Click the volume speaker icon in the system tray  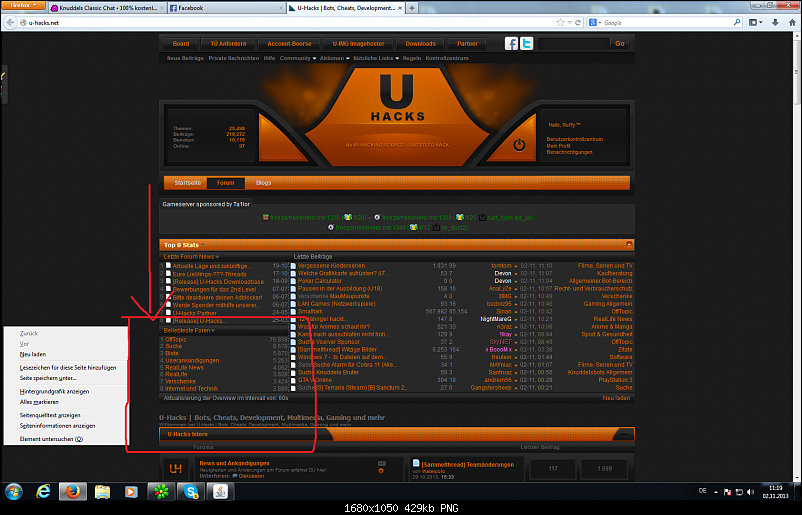point(750,492)
